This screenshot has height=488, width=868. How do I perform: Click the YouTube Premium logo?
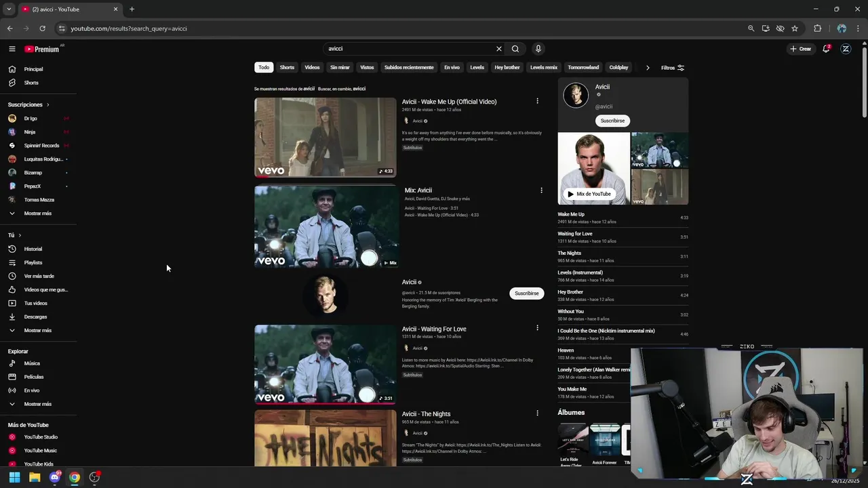[x=42, y=49]
